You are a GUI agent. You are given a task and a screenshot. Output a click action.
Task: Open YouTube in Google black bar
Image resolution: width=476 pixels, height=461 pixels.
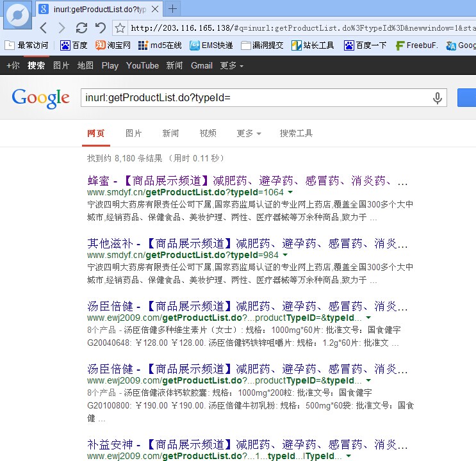(x=142, y=65)
